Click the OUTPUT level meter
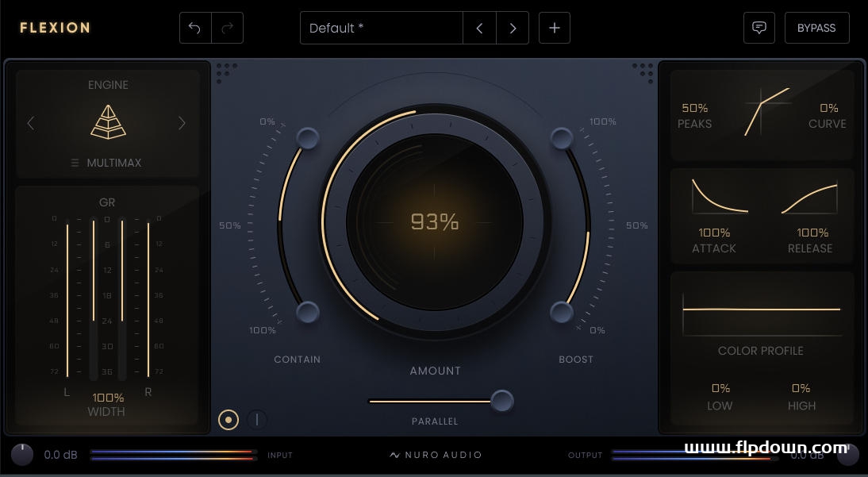 tap(695, 455)
